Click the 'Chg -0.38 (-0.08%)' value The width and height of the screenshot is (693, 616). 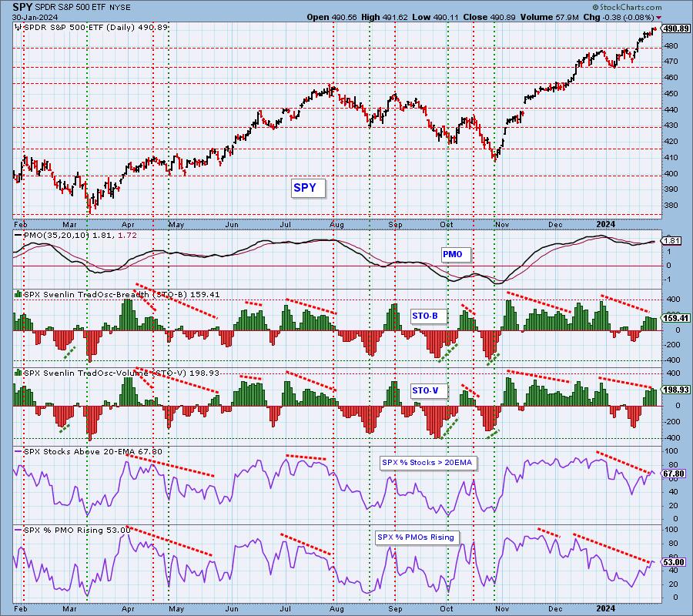click(x=619, y=17)
